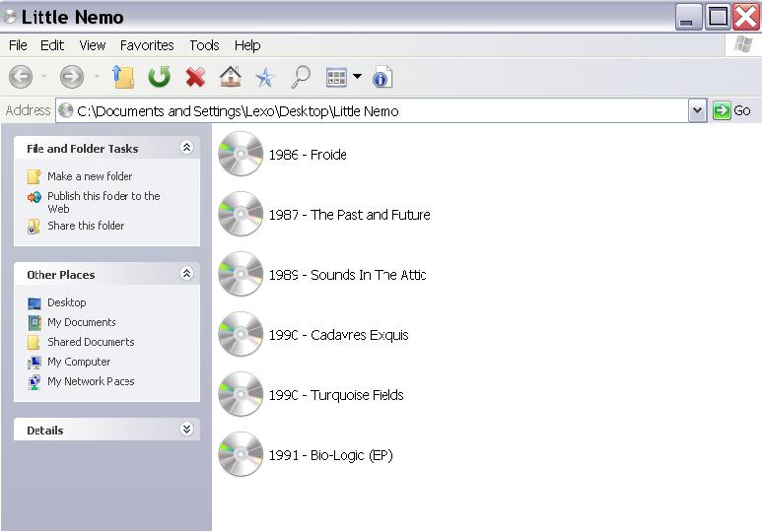Viewport: 762px width, 532px height.
Task: Expand the Details panel
Action: click(186, 429)
